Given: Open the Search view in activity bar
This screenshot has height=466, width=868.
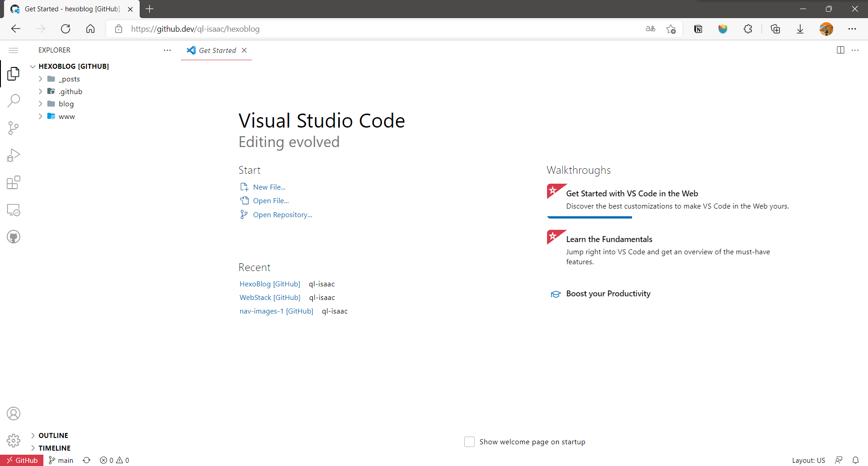Looking at the screenshot, I should tap(14, 100).
